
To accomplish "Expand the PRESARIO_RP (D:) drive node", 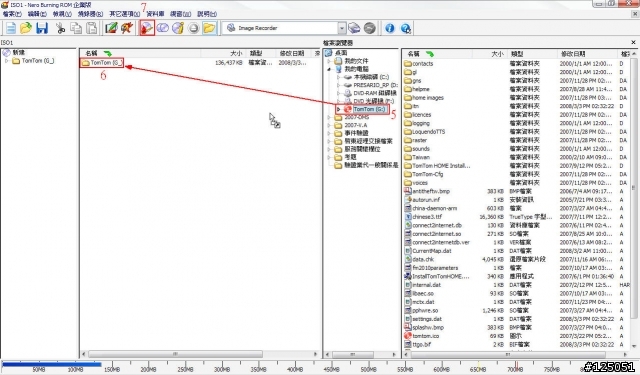I will 339,85.
